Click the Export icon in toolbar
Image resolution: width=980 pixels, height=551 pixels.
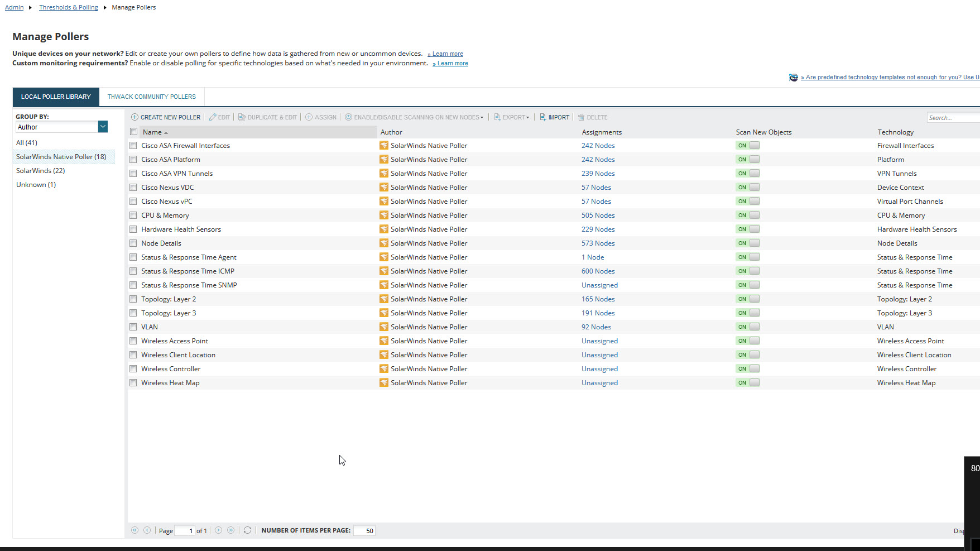(497, 117)
